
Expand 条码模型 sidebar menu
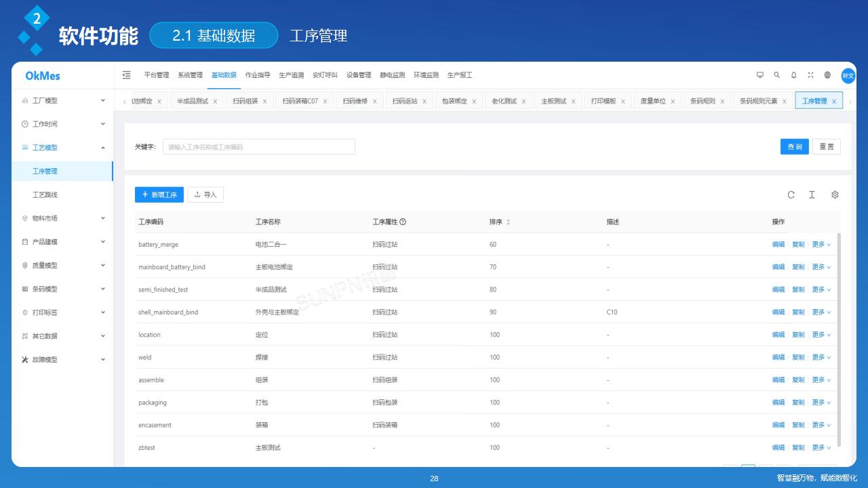[62, 289]
